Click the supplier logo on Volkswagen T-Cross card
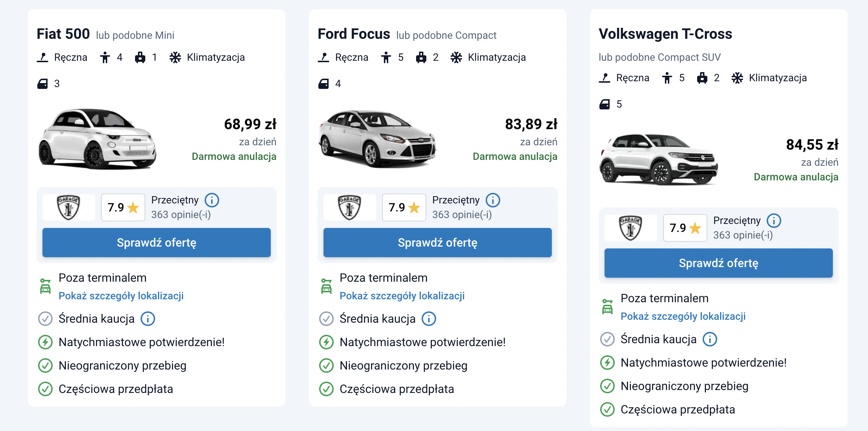The width and height of the screenshot is (868, 431). 631,228
